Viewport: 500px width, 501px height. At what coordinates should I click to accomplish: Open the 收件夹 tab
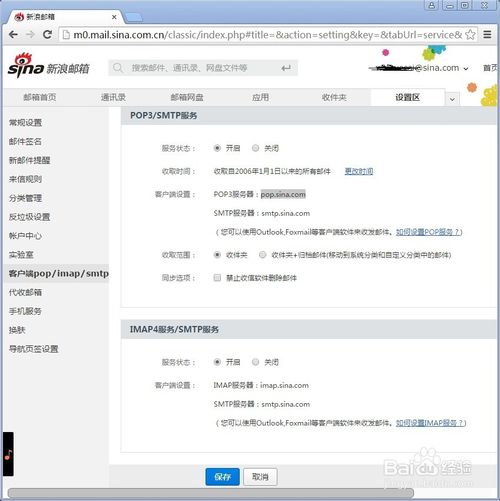(x=334, y=97)
